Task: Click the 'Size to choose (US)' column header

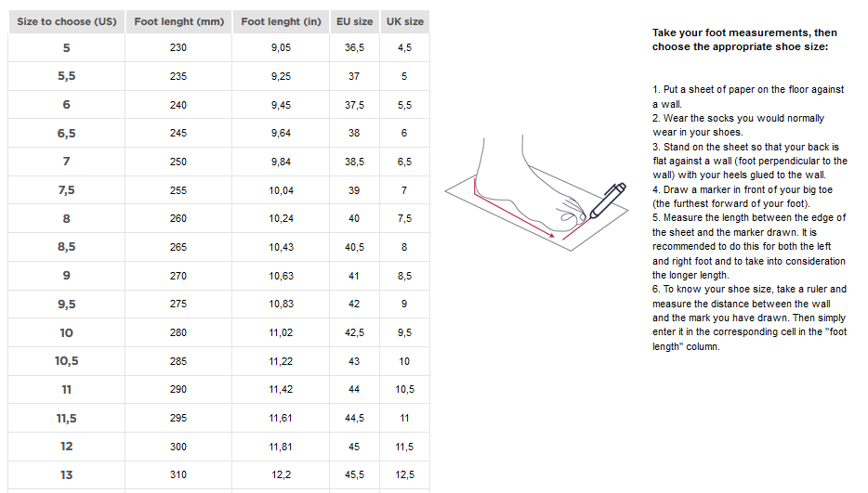Action: click(67, 21)
